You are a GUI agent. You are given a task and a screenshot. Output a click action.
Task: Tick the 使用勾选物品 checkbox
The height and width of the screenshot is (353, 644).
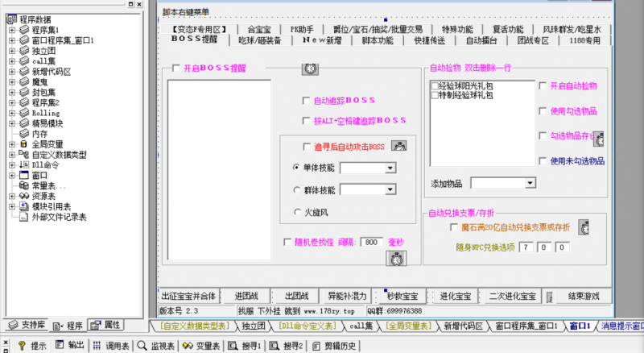[543, 111]
